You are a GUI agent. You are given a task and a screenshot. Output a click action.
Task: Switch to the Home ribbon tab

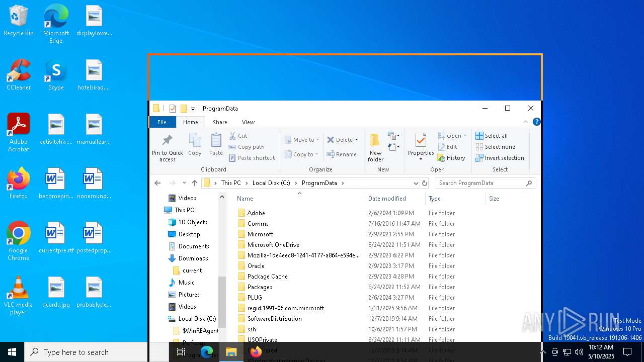pos(191,122)
